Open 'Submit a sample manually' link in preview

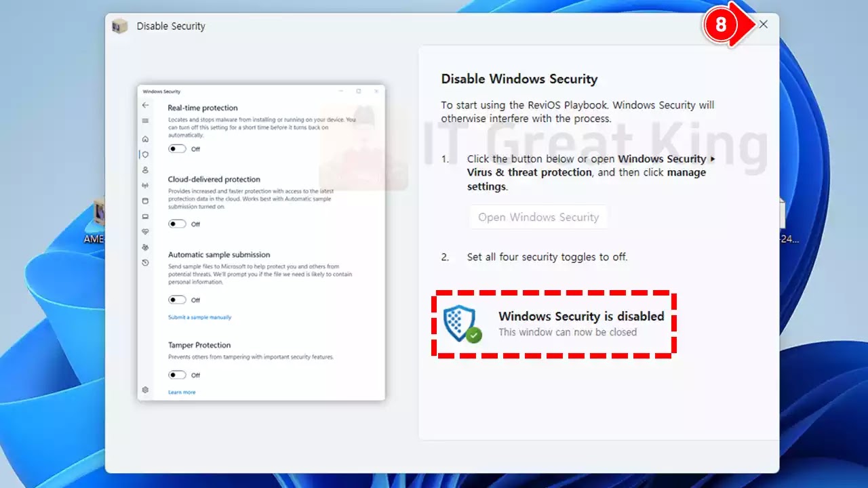point(199,317)
